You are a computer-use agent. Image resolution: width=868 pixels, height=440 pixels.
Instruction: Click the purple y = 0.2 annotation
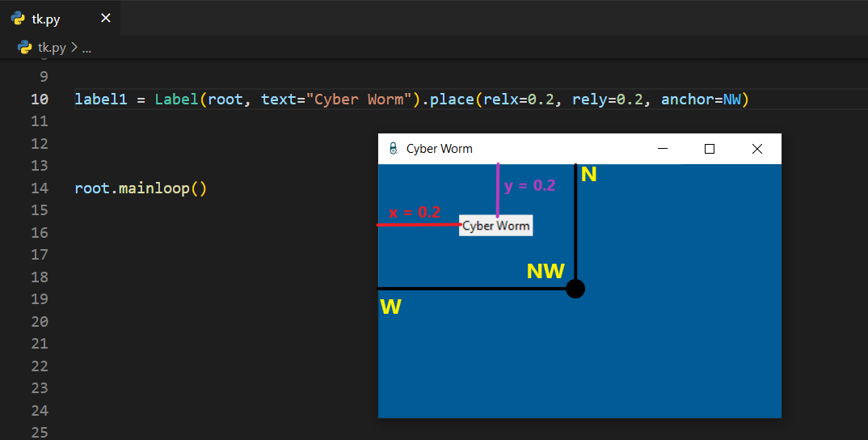tap(529, 185)
